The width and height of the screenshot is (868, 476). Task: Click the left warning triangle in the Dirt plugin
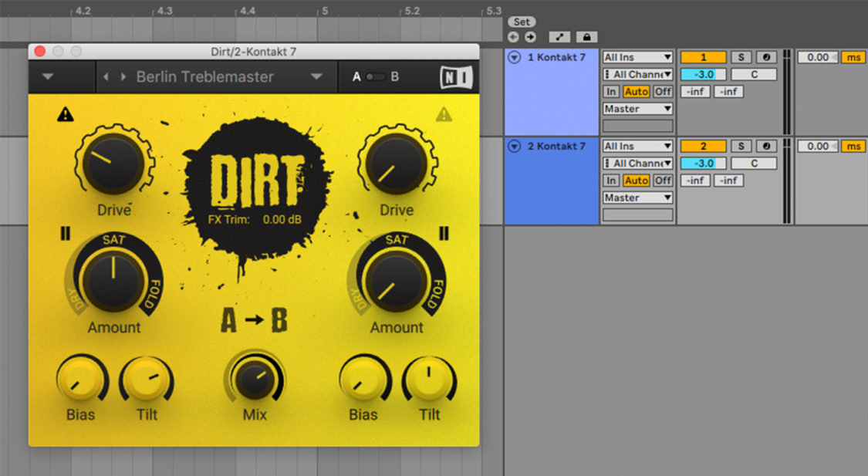tap(66, 113)
